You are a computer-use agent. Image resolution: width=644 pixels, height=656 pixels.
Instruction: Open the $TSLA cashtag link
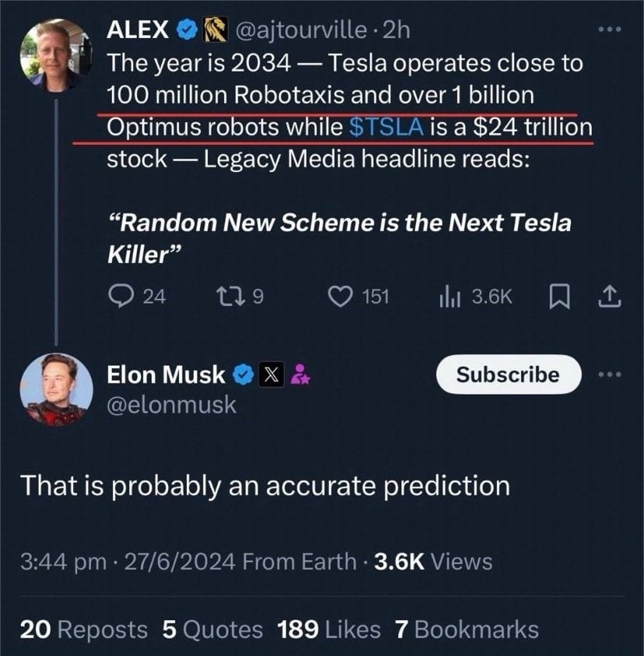pos(387,127)
